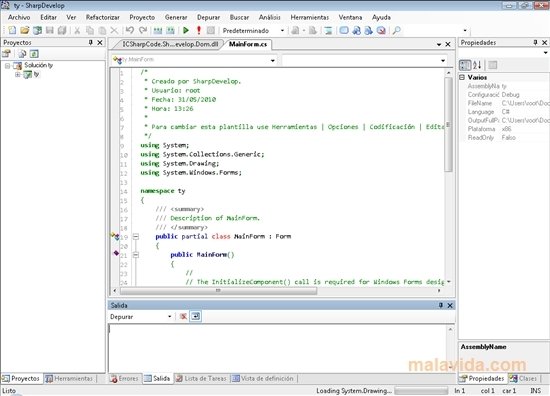Sort properties alphabetically with A-Z icon
Image resolution: width=550 pixels, height=396 pixels.
tap(477, 65)
